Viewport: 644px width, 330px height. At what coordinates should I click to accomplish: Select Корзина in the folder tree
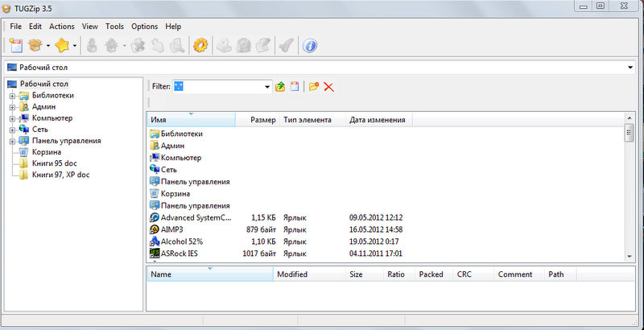tap(47, 152)
